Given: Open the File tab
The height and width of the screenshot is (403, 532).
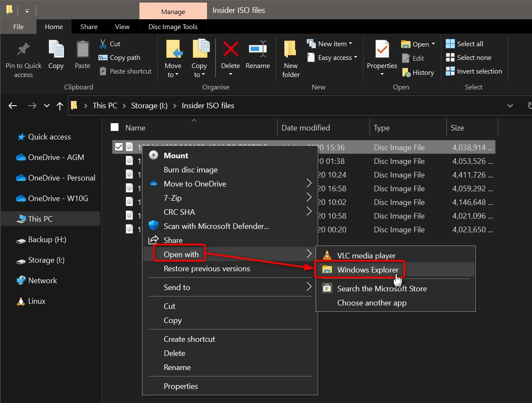Looking at the screenshot, I should pos(18,27).
